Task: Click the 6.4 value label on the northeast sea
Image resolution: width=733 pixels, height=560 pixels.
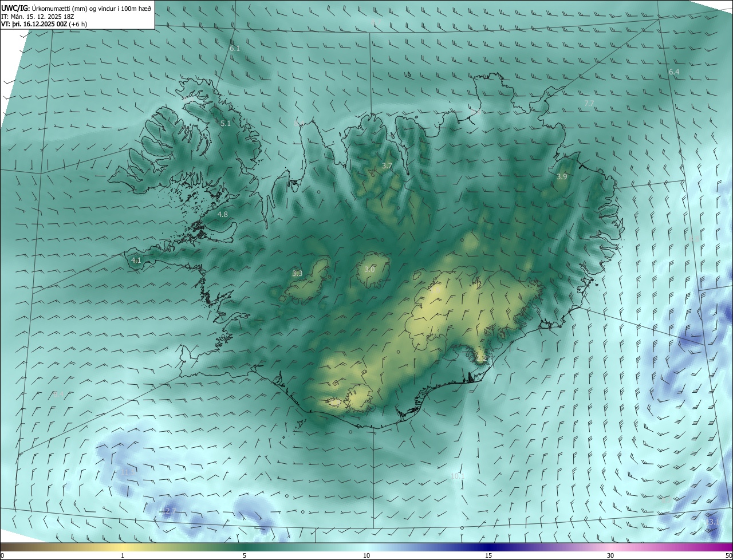Action: pos(674,72)
